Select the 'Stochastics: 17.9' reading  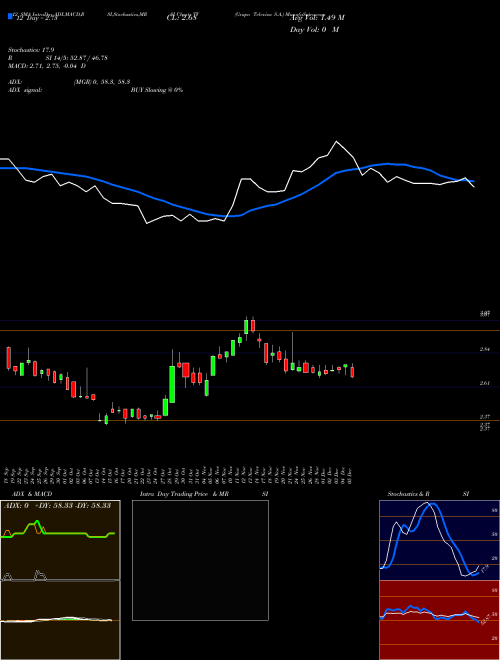31,50
